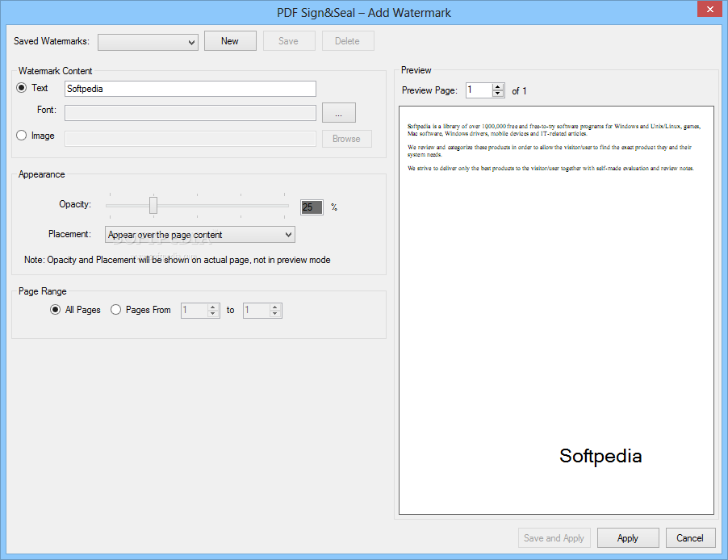Click the Apply button

click(628, 538)
